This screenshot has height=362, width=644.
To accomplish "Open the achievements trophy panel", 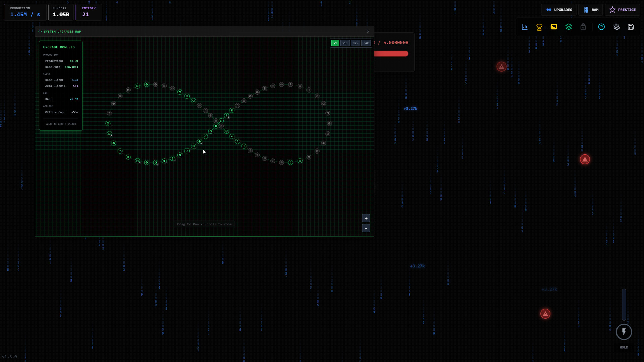I will [539, 27].
